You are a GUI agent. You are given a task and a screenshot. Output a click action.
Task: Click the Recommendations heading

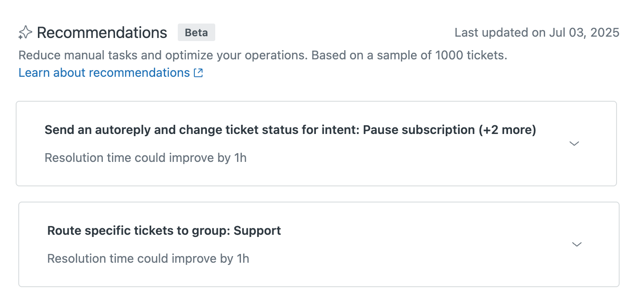[x=102, y=33]
